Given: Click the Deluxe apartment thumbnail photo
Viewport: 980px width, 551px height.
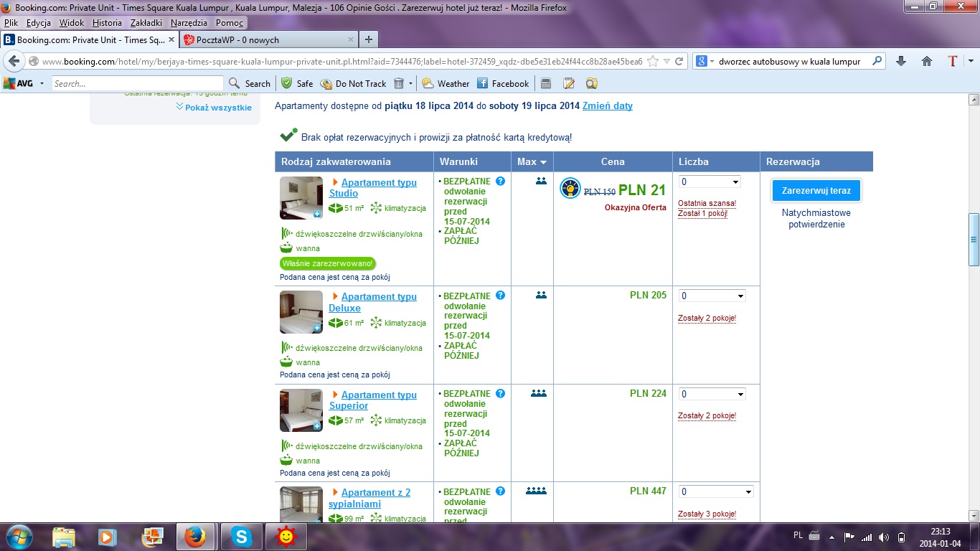Looking at the screenshot, I should 301,312.
